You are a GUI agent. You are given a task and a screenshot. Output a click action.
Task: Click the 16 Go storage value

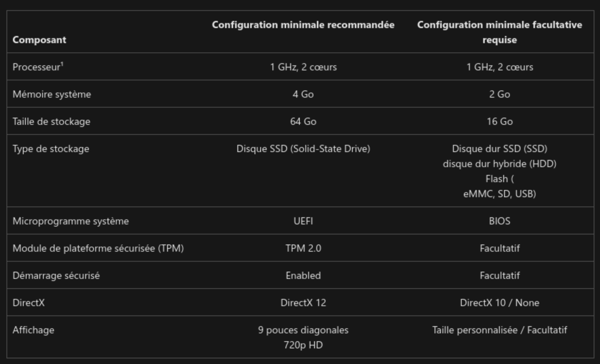pos(499,121)
